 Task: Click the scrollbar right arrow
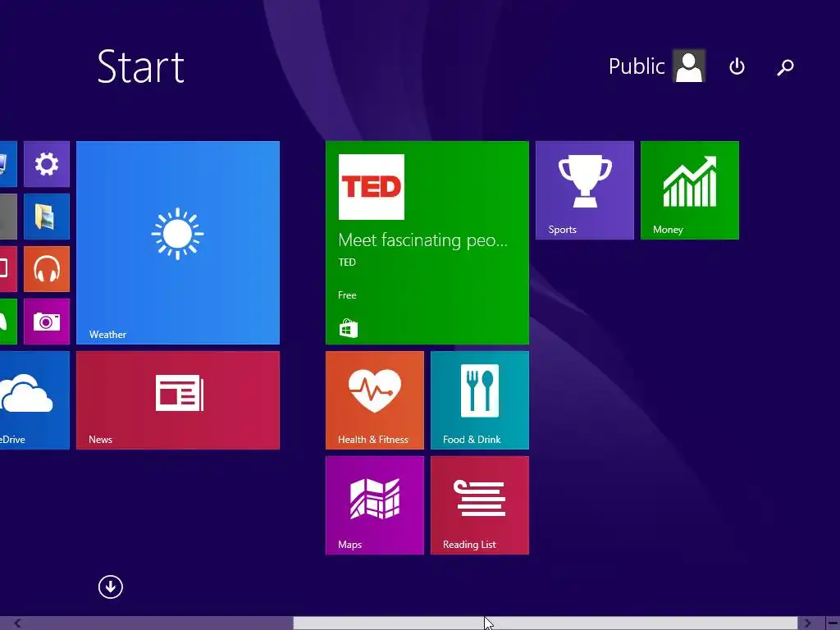807,623
